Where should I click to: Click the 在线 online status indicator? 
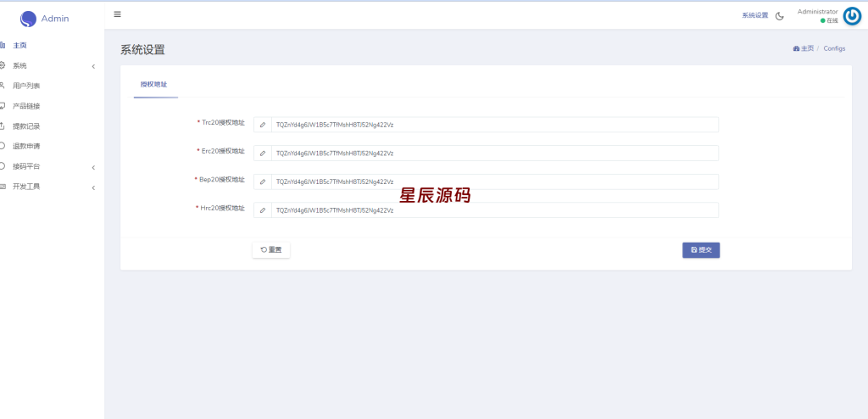pos(829,20)
